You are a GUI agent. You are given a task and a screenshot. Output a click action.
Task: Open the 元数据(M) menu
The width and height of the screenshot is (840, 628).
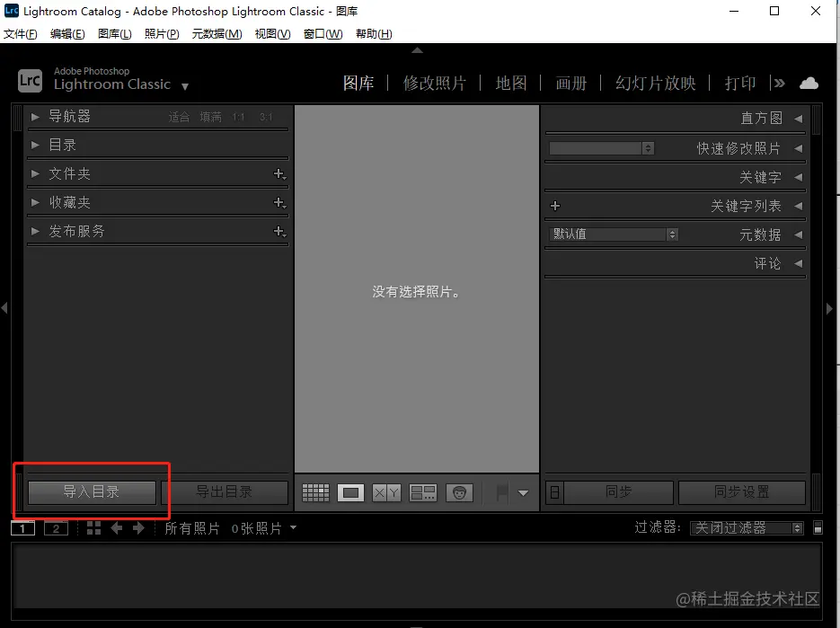[x=217, y=34]
